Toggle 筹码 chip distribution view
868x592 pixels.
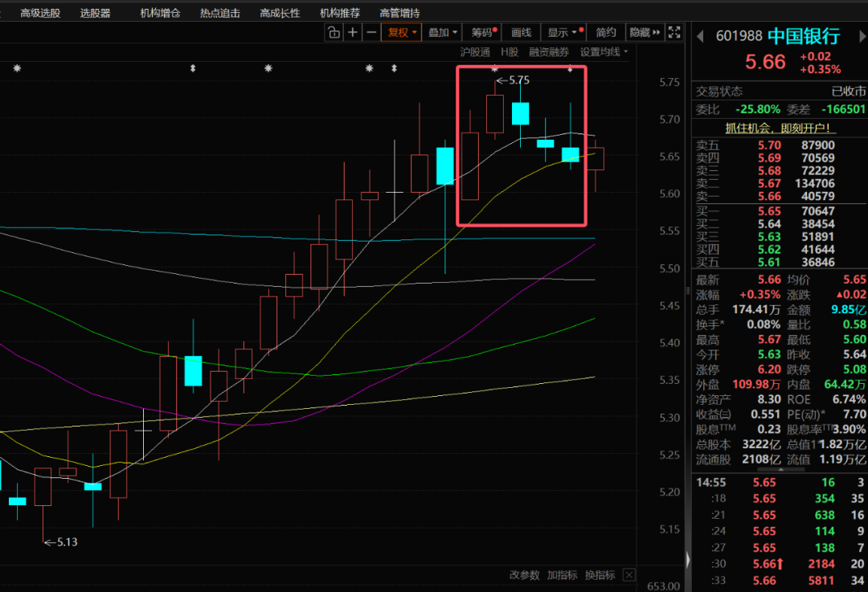[x=483, y=32]
